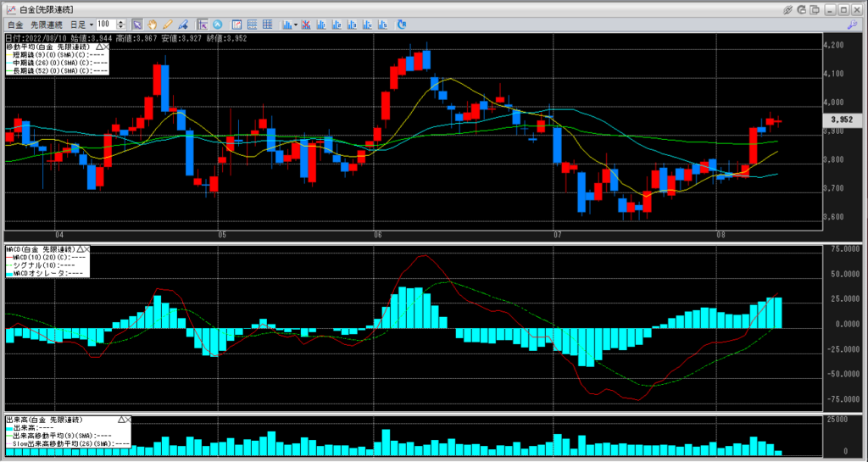
Task: Increase bar count with stepper up arrow
Action: [120, 22]
